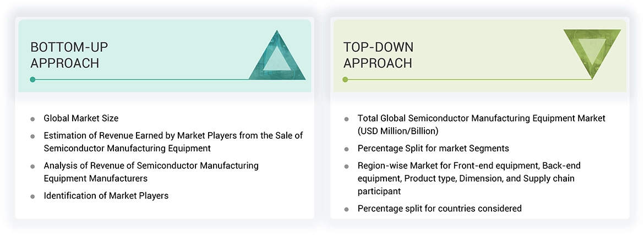Click bullet beside Analysis of Revenue

coord(32,166)
